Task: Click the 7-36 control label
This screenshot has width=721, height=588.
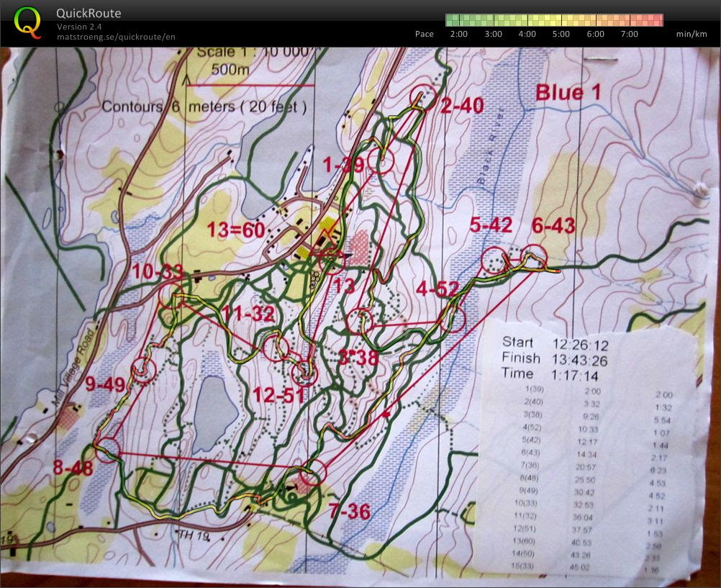Action: coord(350,512)
